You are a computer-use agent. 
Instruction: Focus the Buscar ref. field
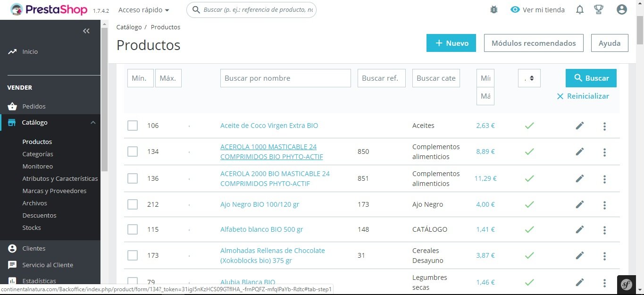(x=382, y=78)
